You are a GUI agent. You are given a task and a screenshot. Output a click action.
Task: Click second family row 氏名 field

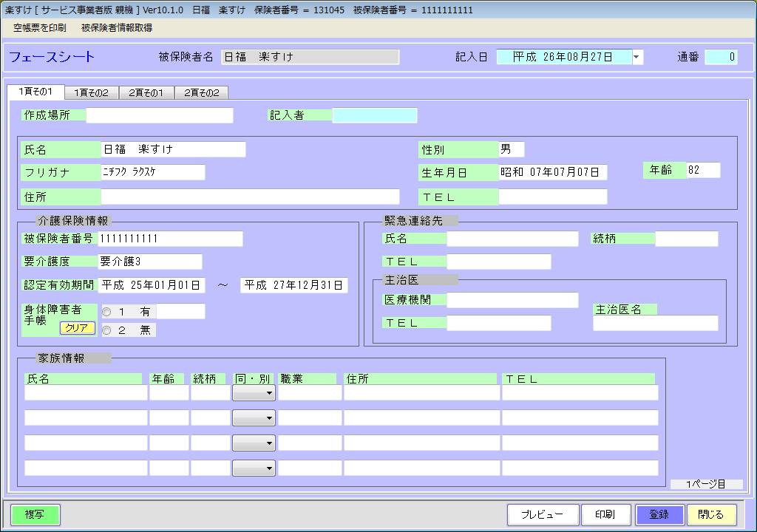point(86,418)
